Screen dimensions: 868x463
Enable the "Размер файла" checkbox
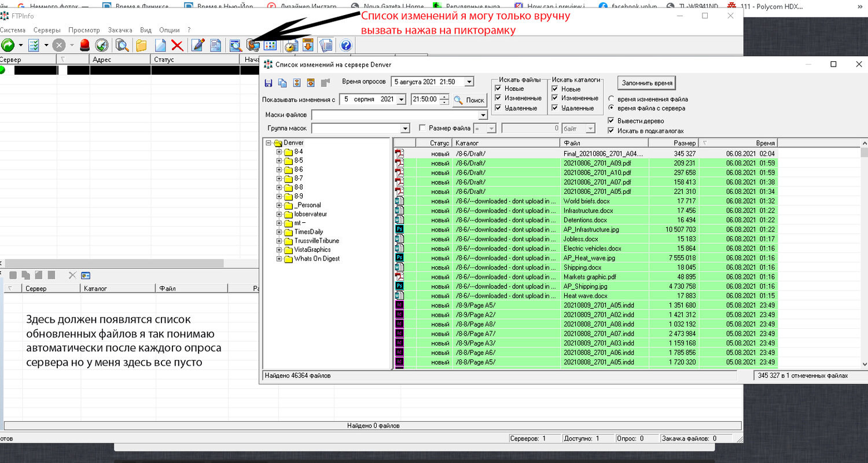coord(422,128)
